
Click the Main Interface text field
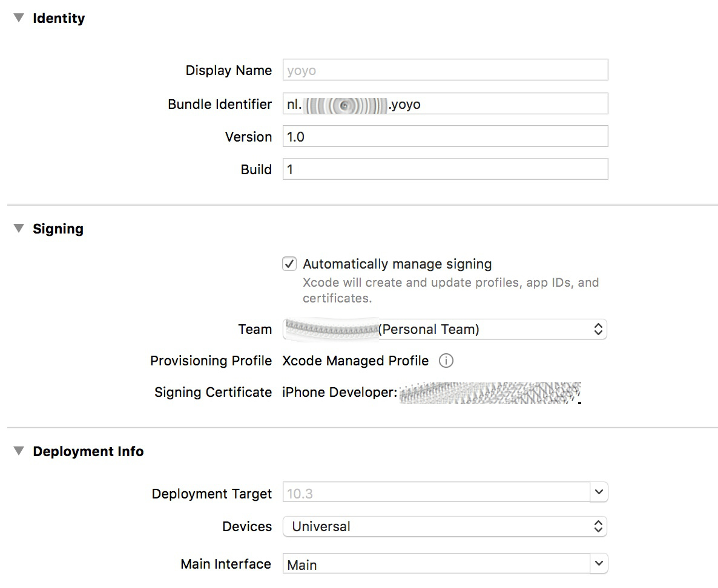coord(436,564)
